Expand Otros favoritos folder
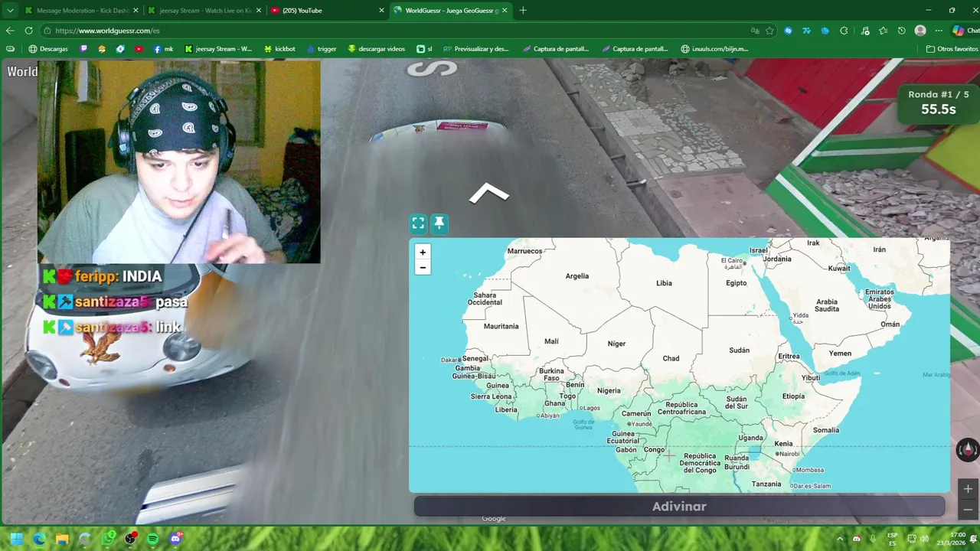The image size is (980, 551). (952, 49)
